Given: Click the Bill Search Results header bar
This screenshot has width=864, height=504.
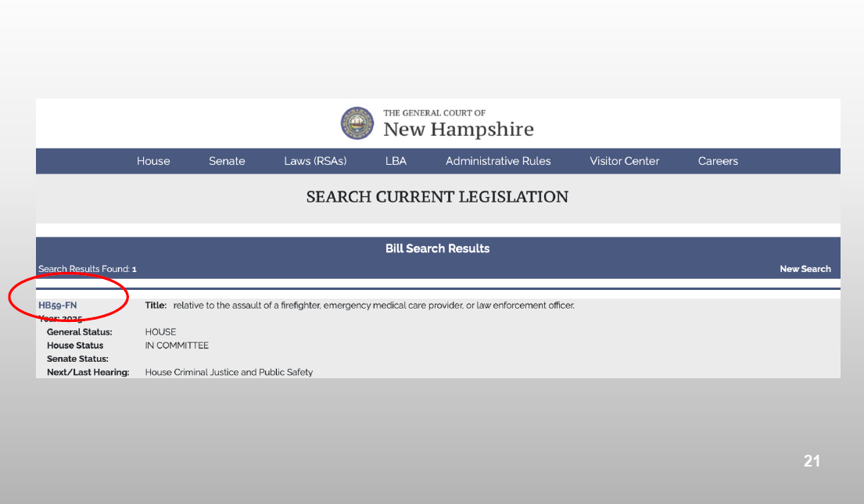Looking at the screenshot, I should tap(437, 248).
